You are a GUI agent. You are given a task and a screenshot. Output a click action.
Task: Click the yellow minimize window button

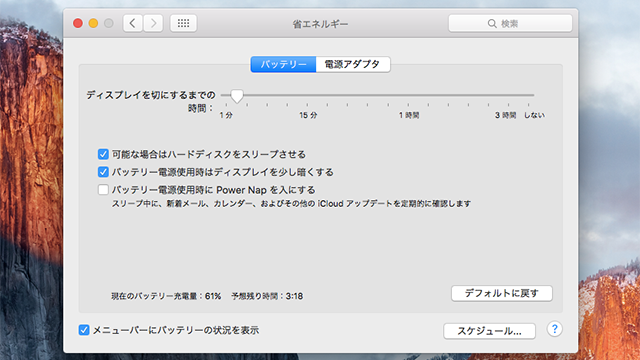tap(93, 23)
